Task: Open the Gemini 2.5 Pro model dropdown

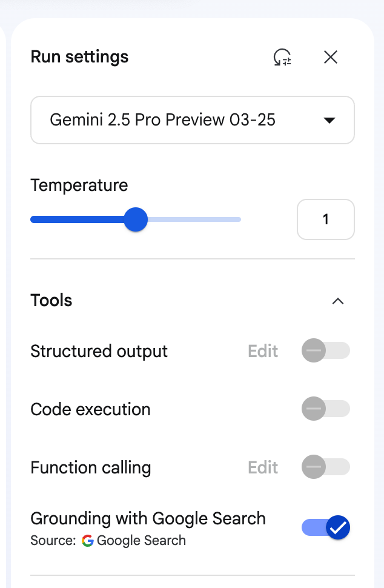Action: 192,120
